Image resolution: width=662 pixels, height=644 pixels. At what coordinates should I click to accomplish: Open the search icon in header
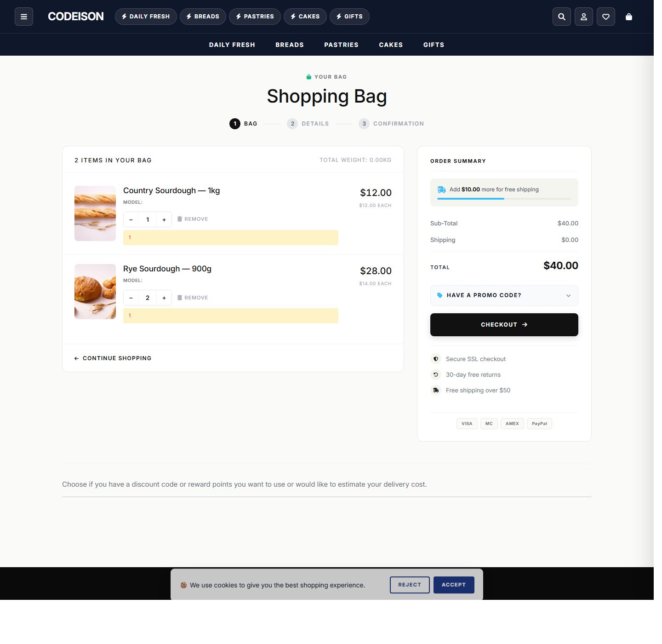click(x=561, y=17)
